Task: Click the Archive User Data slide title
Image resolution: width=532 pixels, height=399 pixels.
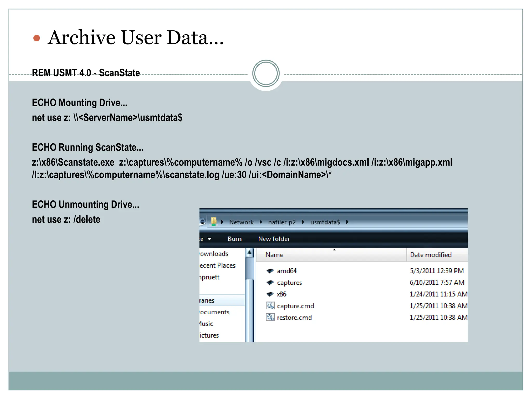Action: pyautogui.click(x=135, y=37)
